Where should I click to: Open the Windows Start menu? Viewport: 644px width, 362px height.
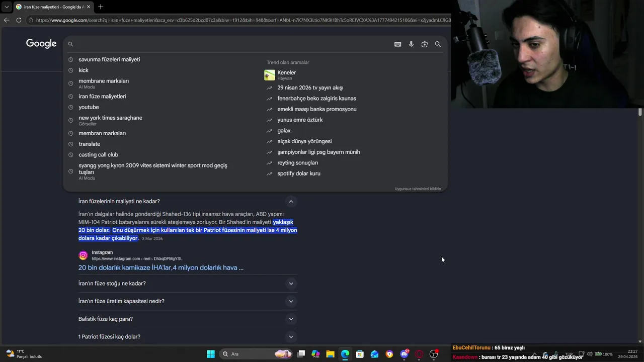[211, 354]
